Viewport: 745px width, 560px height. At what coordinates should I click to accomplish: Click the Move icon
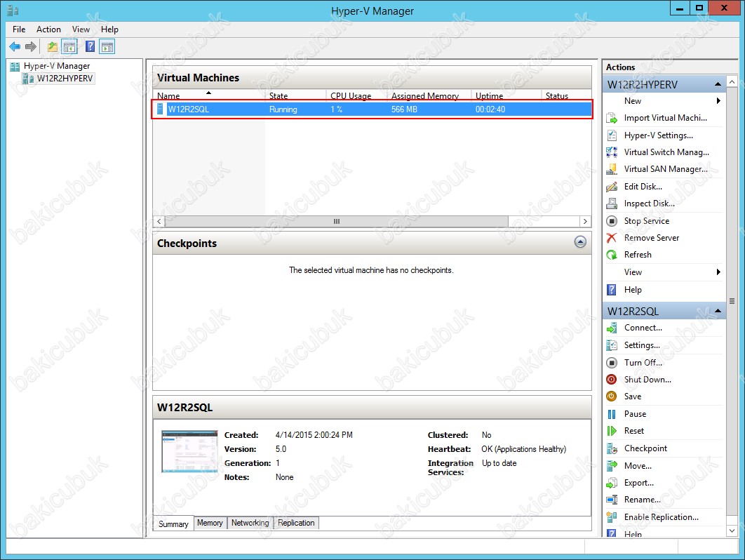point(612,466)
